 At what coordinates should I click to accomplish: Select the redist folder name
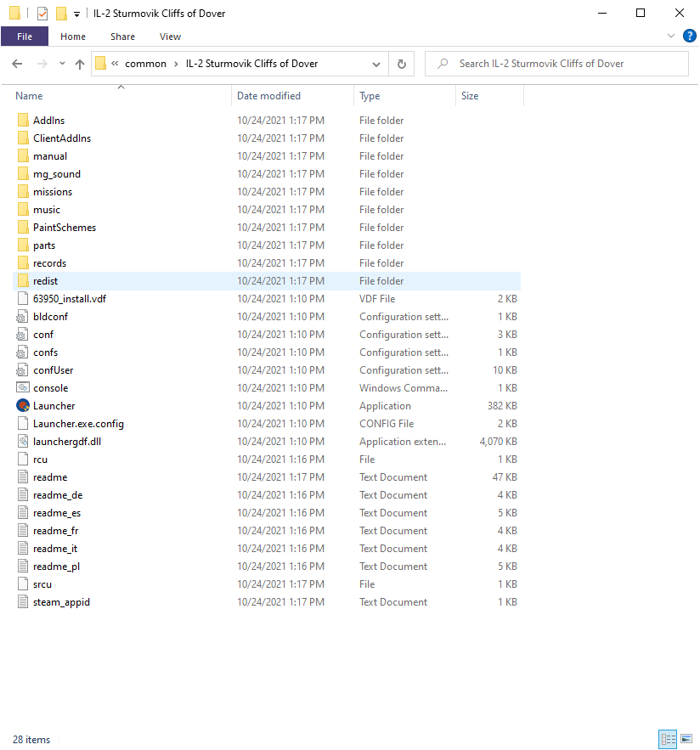45,281
